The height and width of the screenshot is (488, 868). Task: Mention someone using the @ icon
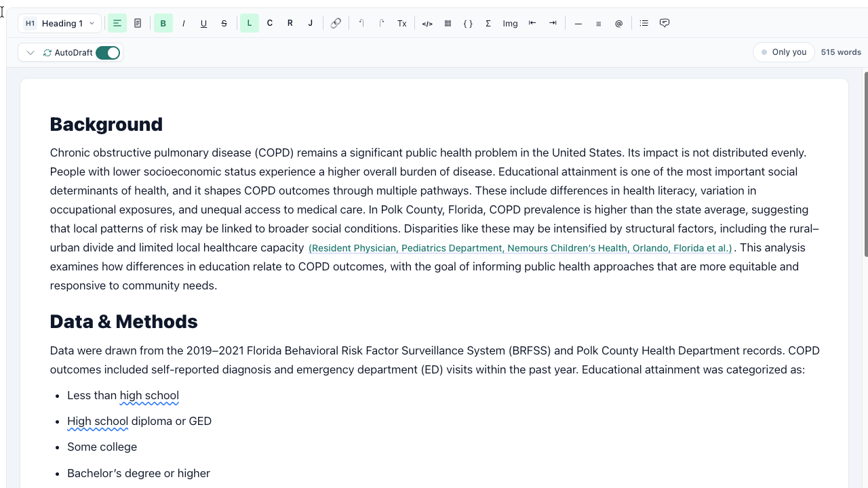(x=618, y=23)
